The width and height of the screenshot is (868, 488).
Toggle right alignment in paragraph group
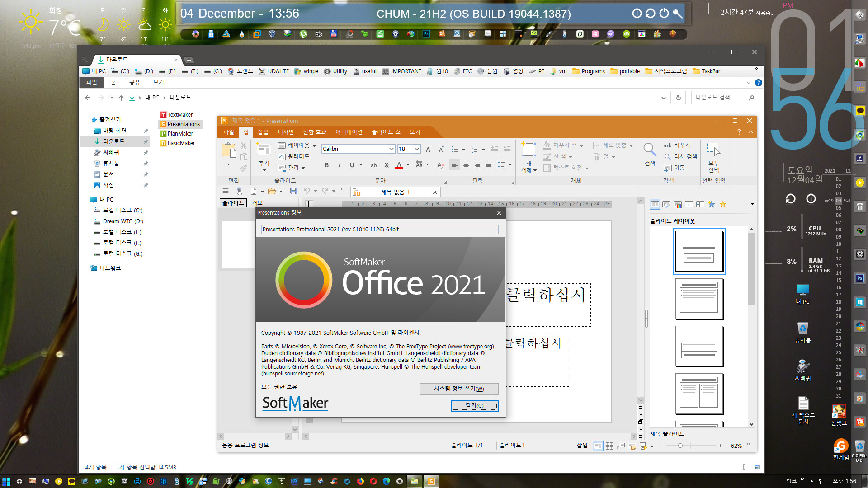click(477, 164)
